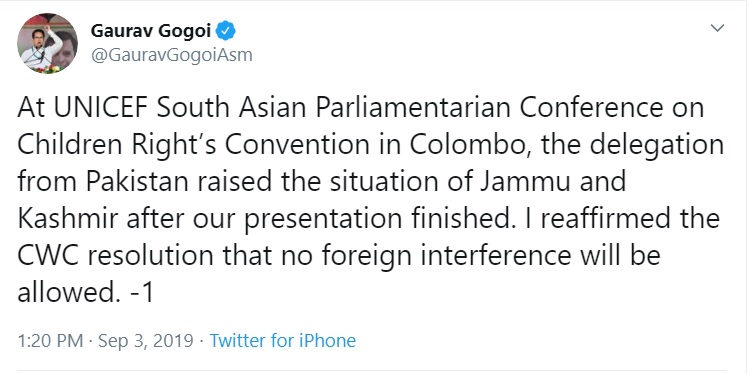
Task: Click the word allowed on the last line
Action: tap(68, 292)
